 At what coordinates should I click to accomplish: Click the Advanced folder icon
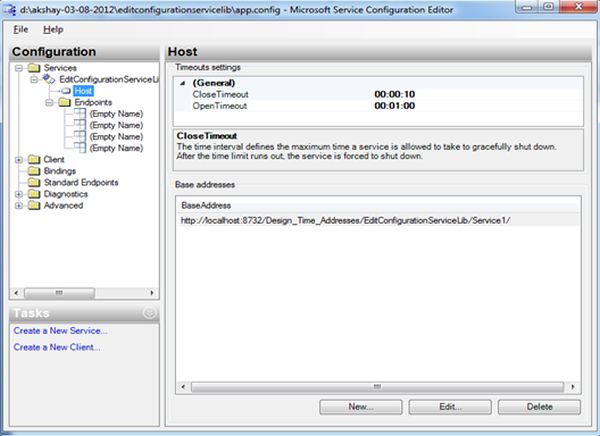[34, 205]
